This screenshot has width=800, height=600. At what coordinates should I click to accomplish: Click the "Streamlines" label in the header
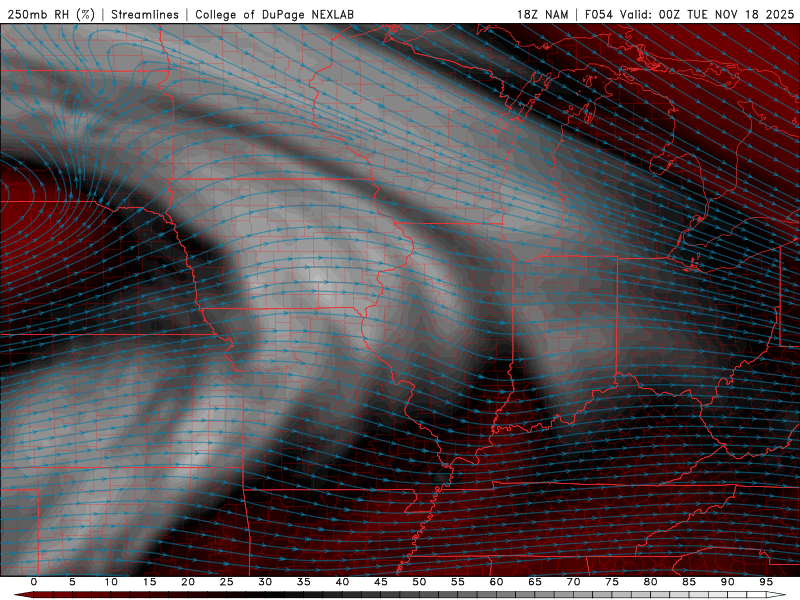click(x=145, y=14)
